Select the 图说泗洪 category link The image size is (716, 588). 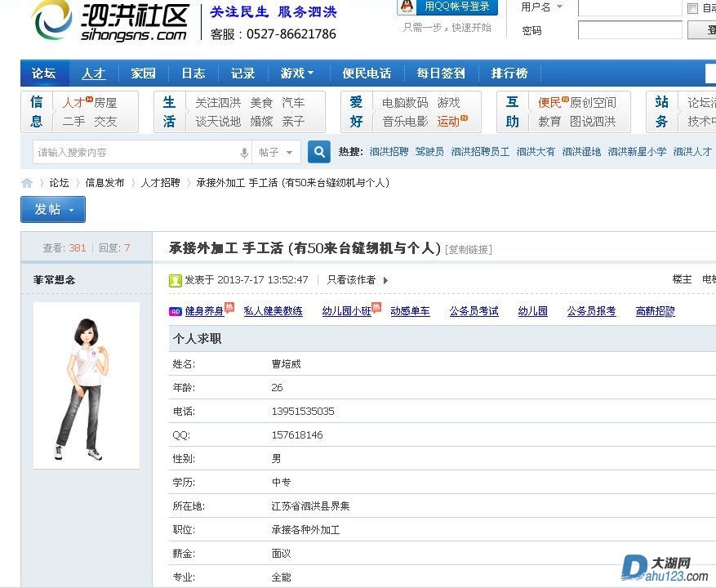[594, 122]
